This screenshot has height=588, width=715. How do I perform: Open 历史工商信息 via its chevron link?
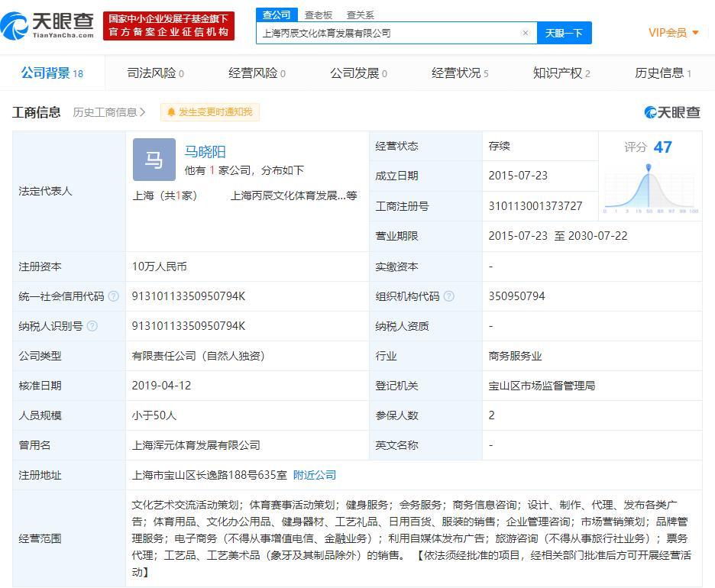[x=109, y=112]
